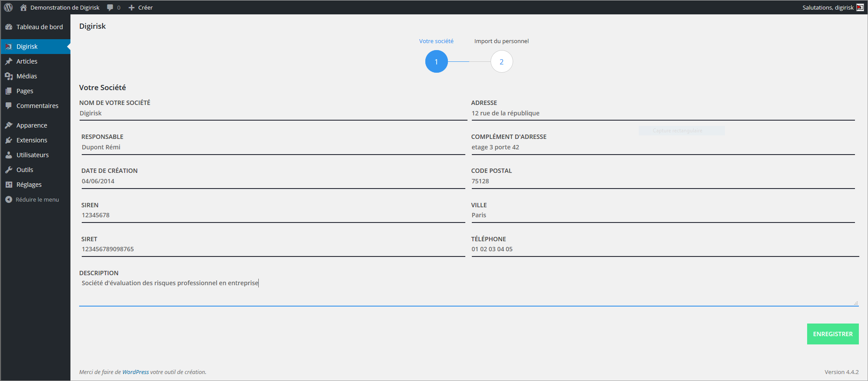This screenshot has width=868, height=381.
Task: Click the Commentaires bubble icon in sidebar
Action: tap(9, 106)
